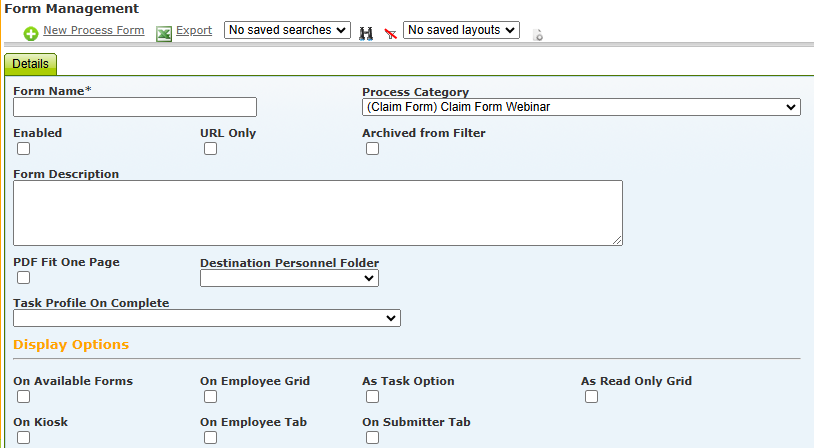This screenshot has height=448, width=814.
Task: Toggle Archived from Filter checkbox
Action: tap(372, 148)
